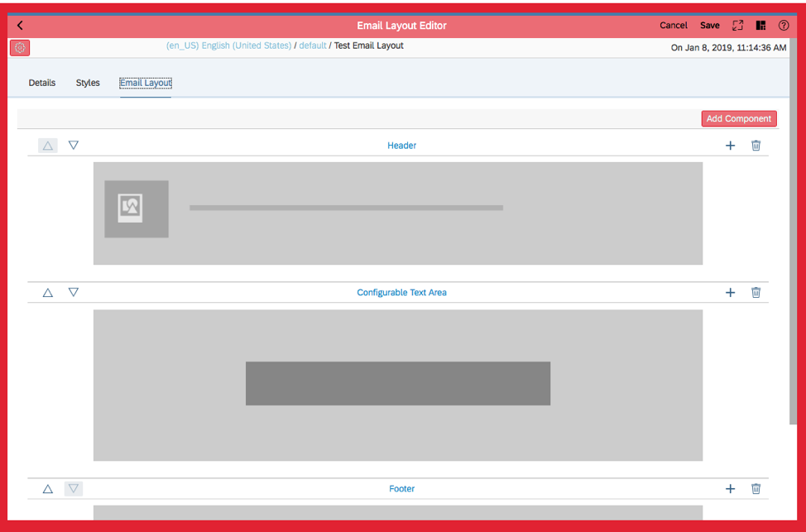Move Configurable Text Area up

(x=48, y=293)
